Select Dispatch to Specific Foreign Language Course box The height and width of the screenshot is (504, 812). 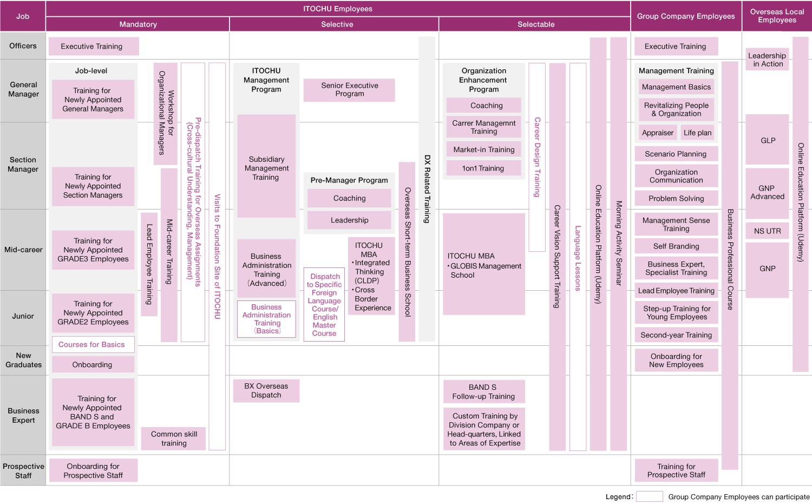coord(324,305)
